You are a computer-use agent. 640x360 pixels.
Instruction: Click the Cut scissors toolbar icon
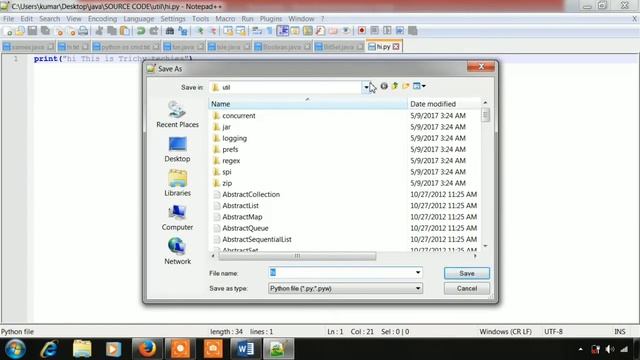[99, 31]
